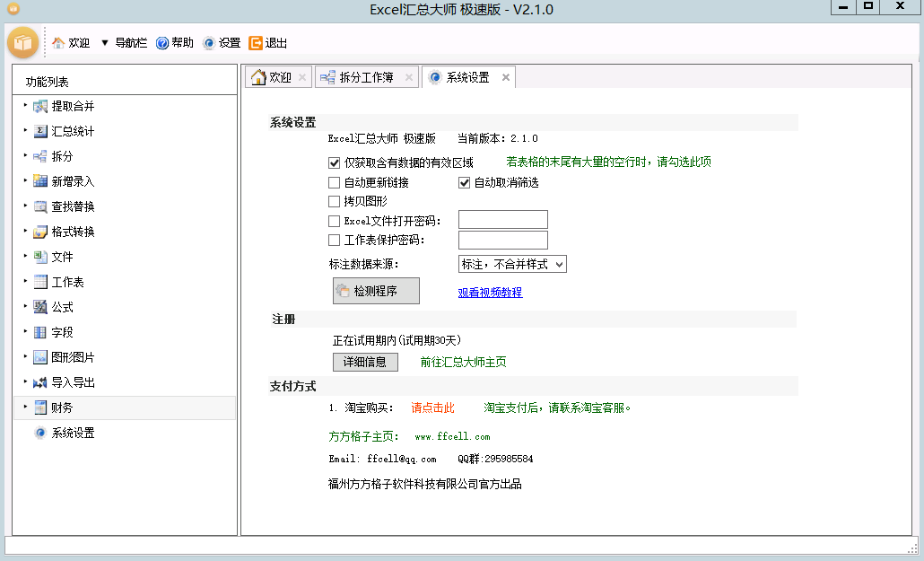Screen dimensions: 924x561
Task: Open 导航栏 dropdown arrow in toolbar
Action: click(x=105, y=43)
